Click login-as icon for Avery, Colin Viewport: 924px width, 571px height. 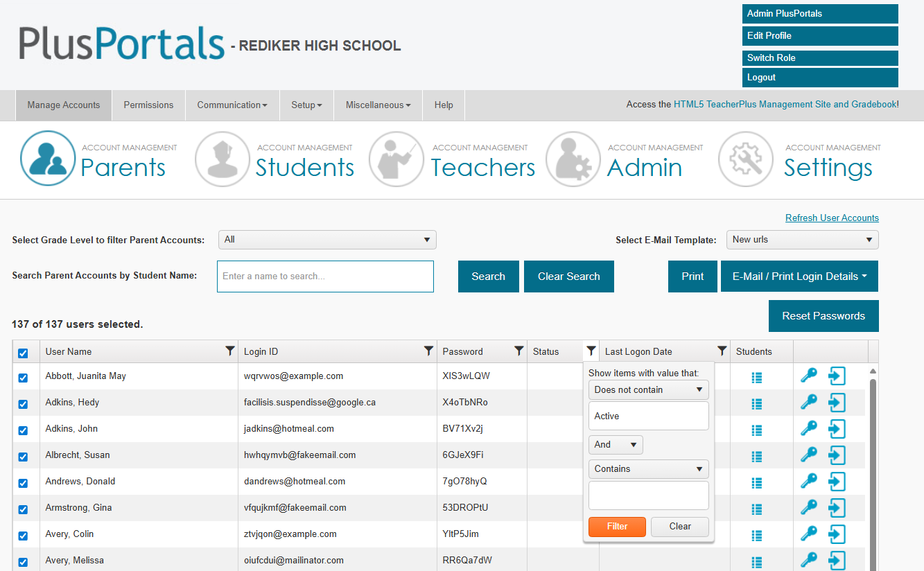coord(837,534)
